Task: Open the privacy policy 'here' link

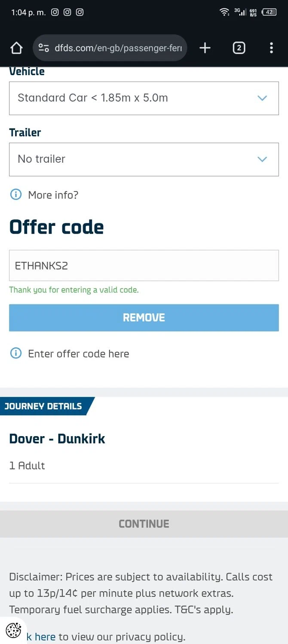Action: click(x=45, y=637)
